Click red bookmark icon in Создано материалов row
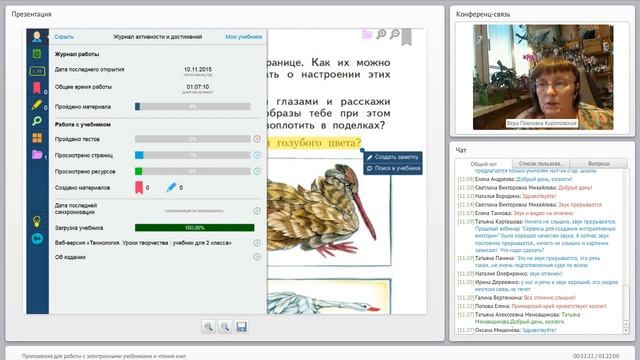The width and height of the screenshot is (640, 360). pos(139,187)
